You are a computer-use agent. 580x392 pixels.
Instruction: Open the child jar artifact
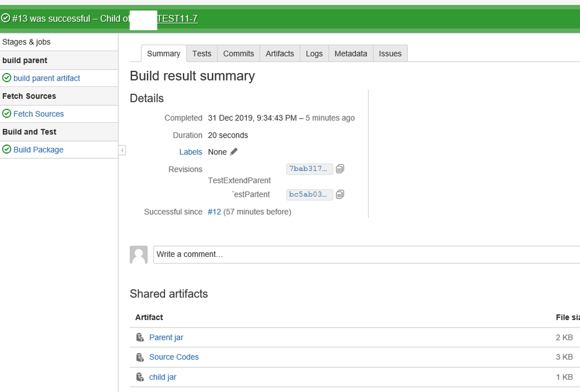point(163,378)
